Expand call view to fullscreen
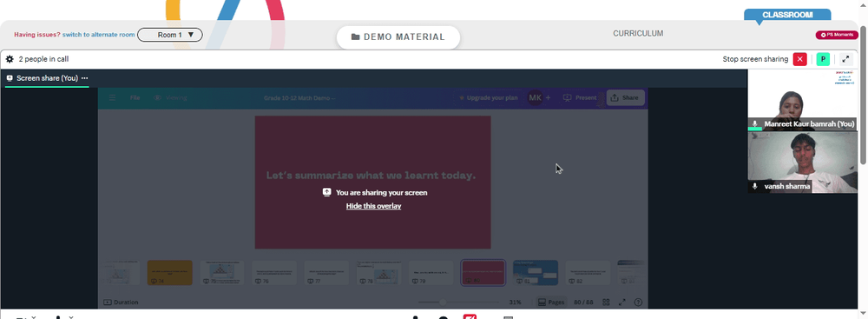 [845, 59]
